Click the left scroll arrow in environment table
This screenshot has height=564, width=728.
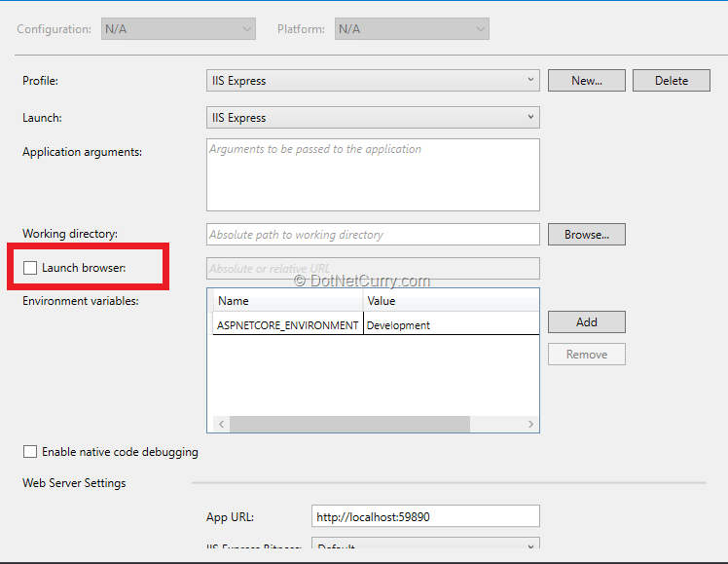coord(222,424)
